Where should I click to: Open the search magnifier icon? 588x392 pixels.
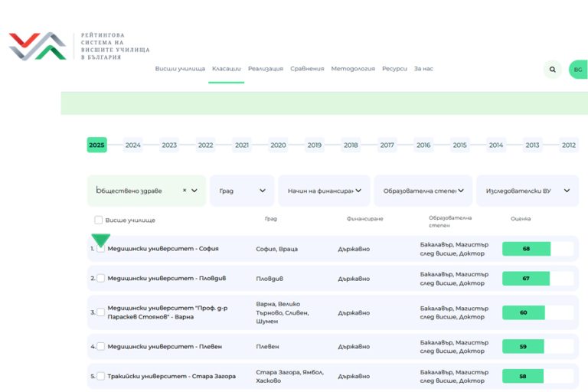pyautogui.click(x=552, y=70)
